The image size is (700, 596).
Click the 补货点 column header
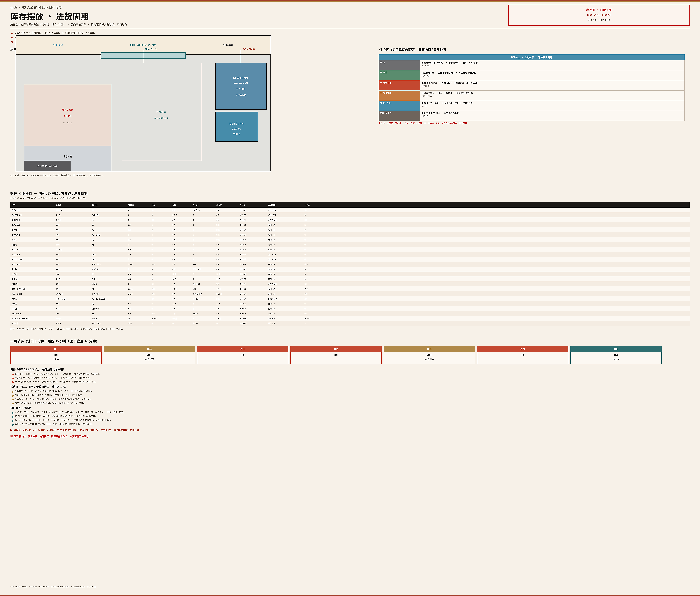coord(243,205)
